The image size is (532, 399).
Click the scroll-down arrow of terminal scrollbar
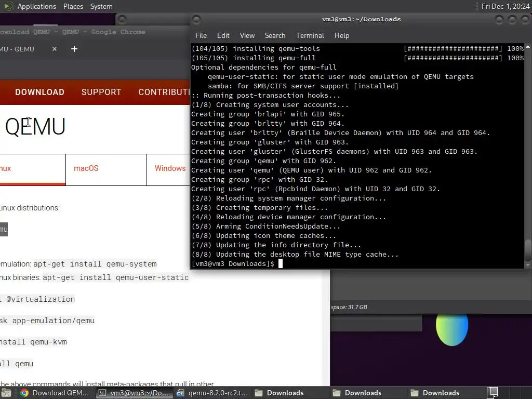click(528, 265)
